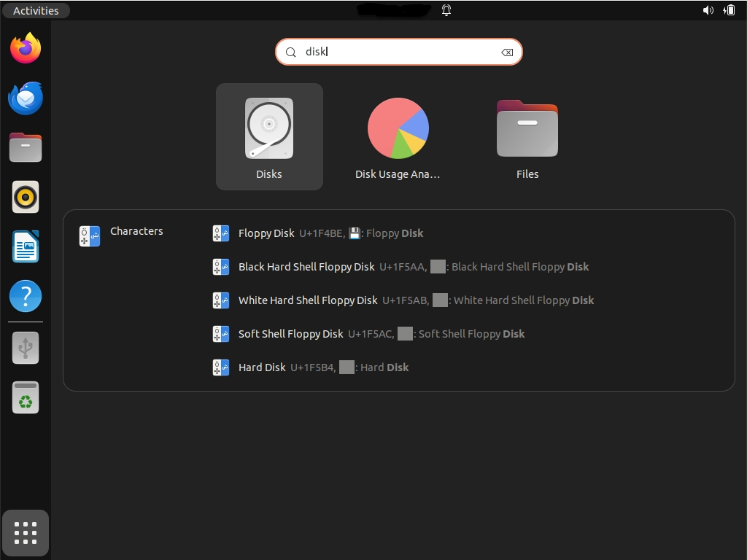
Task: Open Rhythmbox music player in dock
Action: coord(26,197)
